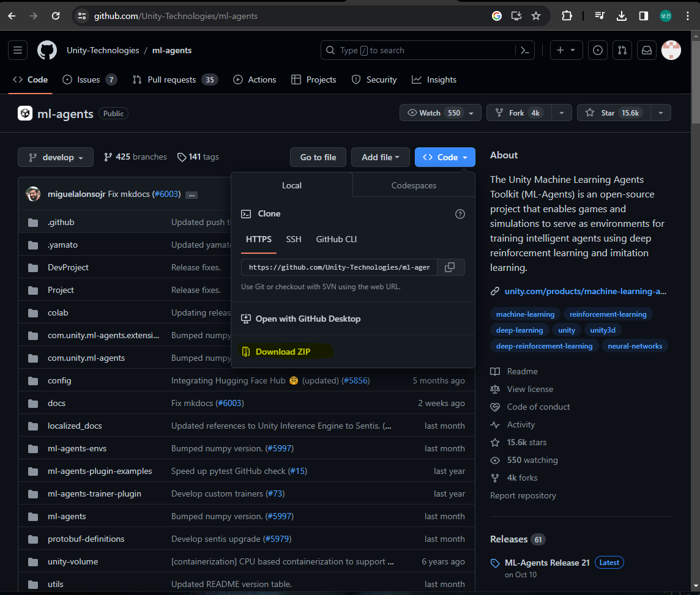The image size is (700, 595).
Task: Open the notifications inbox icon
Action: click(x=647, y=50)
